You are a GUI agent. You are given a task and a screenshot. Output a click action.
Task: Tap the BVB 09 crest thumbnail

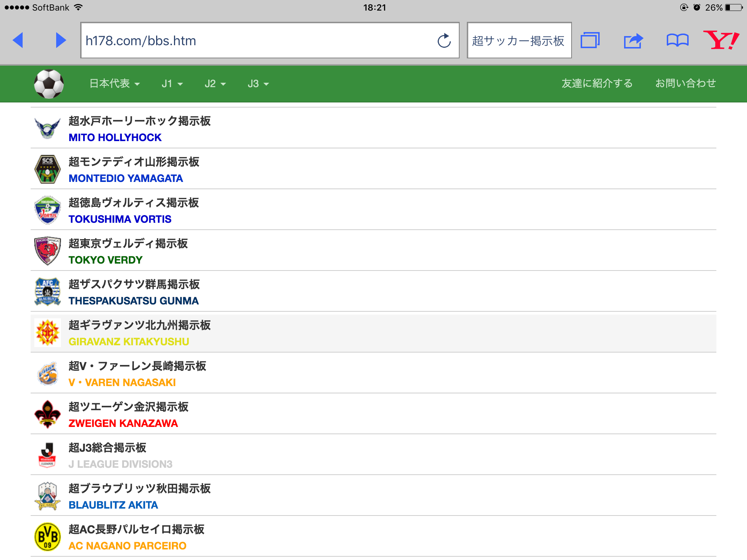(47, 537)
